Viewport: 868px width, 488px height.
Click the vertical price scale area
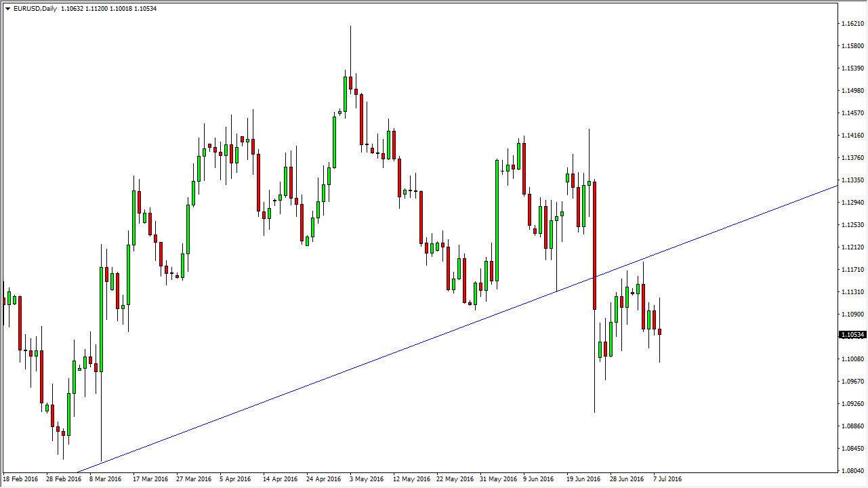tap(849, 244)
